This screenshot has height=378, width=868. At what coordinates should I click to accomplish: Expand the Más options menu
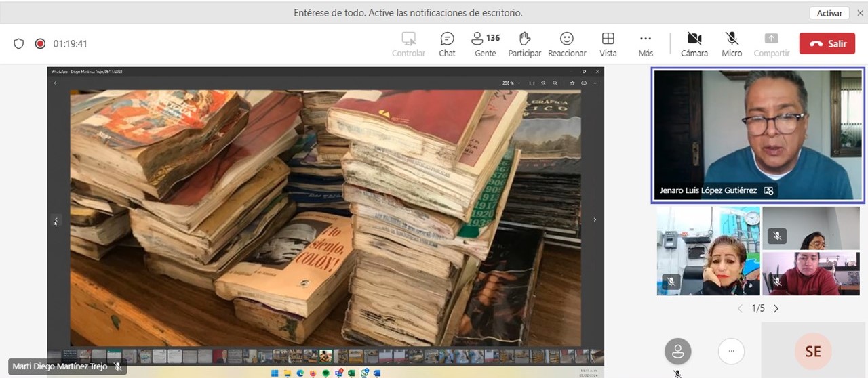[646, 44]
